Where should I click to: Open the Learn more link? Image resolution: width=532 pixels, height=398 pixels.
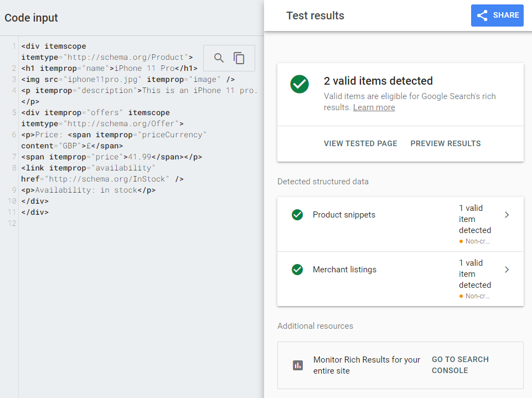point(374,107)
